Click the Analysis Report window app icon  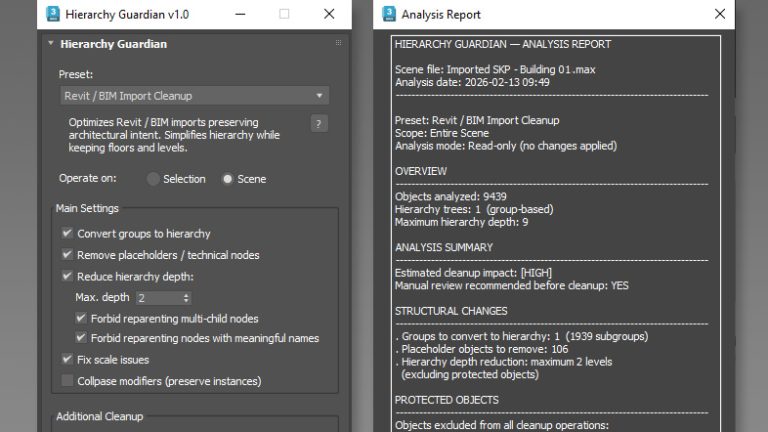(389, 14)
